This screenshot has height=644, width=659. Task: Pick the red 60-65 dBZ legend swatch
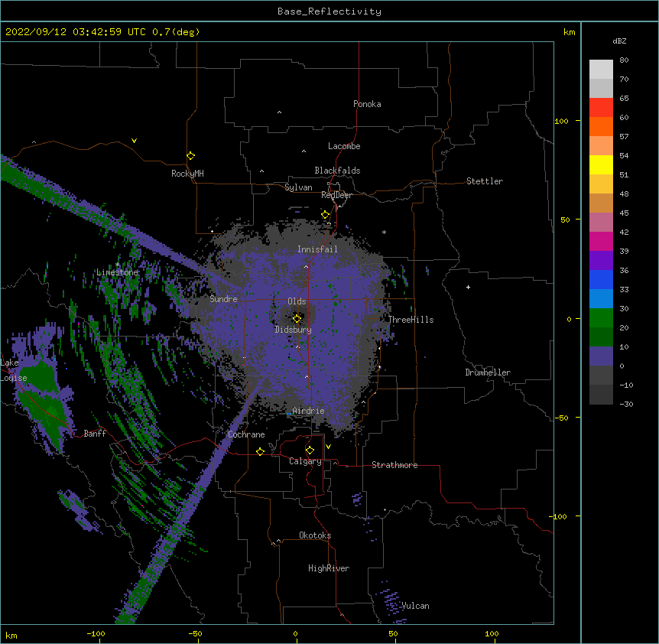click(x=601, y=107)
